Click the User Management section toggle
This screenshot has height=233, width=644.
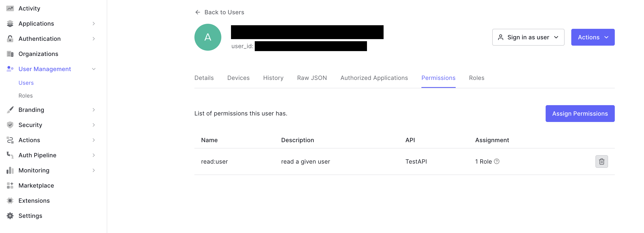[94, 69]
